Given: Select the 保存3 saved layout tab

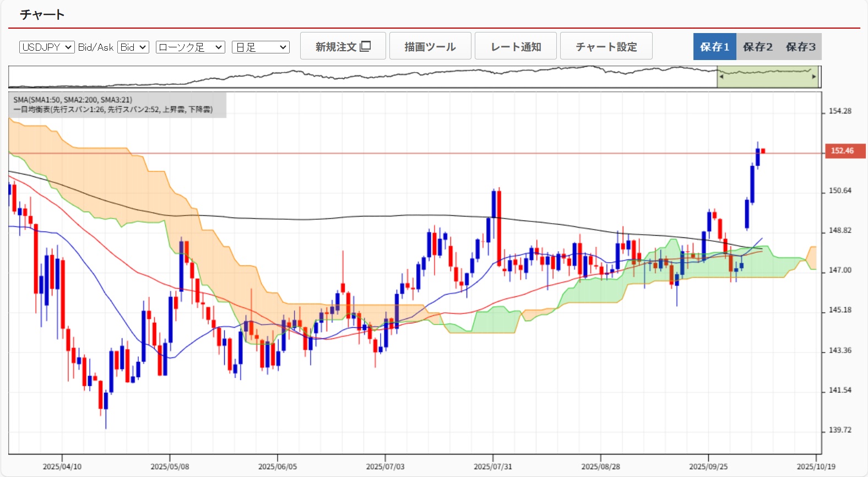Looking at the screenshot, I should (x=800, y=47).
